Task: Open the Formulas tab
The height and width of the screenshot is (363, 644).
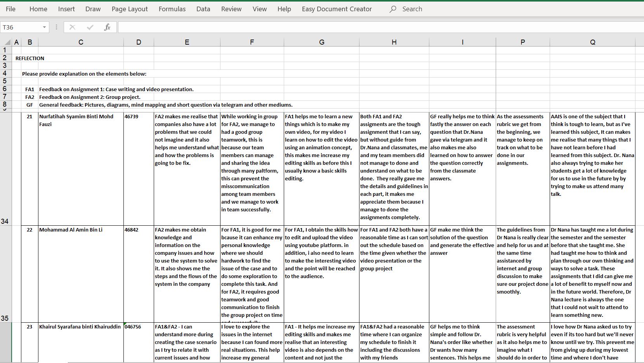Action: pyautogui.click(x=172, y=9)
